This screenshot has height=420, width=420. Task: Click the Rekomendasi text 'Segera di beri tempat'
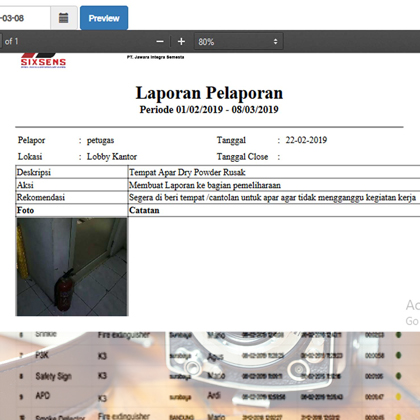pyautogui.click(x=167, y=198)
